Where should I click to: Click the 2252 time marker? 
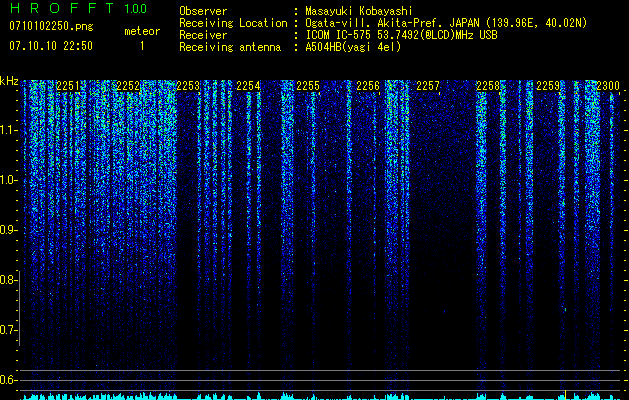pos(128,86)
